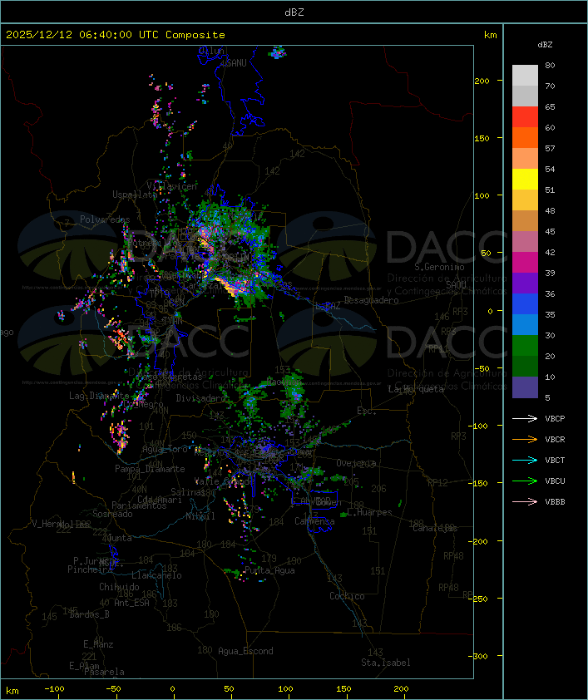The height and width of the screenshot is (700, 588).
Task: Click the dBZ heading above color legend
Action: [545, 45]
